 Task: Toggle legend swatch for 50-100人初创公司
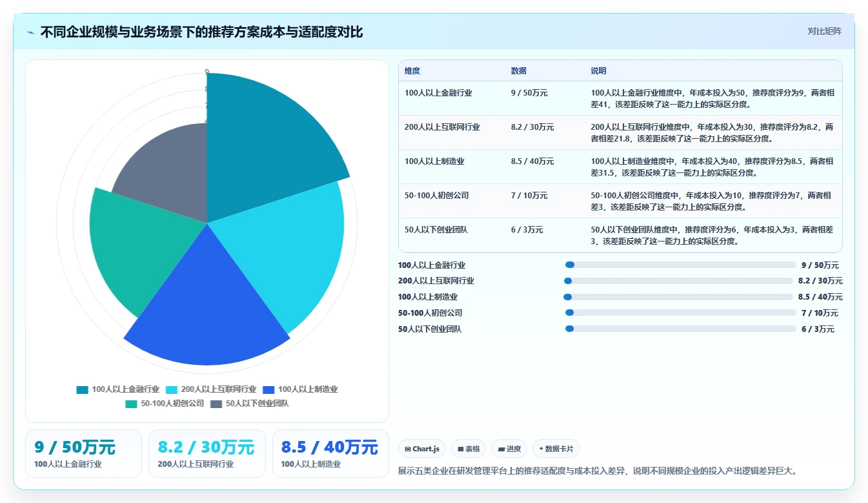(x=131, y=404)
